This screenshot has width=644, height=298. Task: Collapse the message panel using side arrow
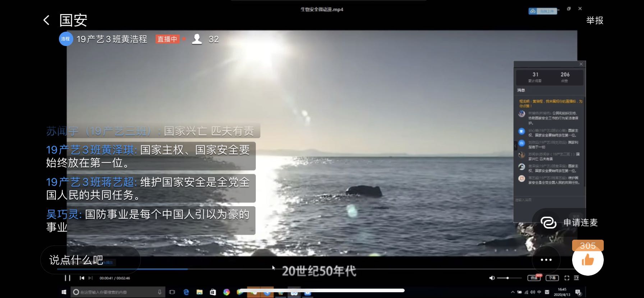point(515,145)
